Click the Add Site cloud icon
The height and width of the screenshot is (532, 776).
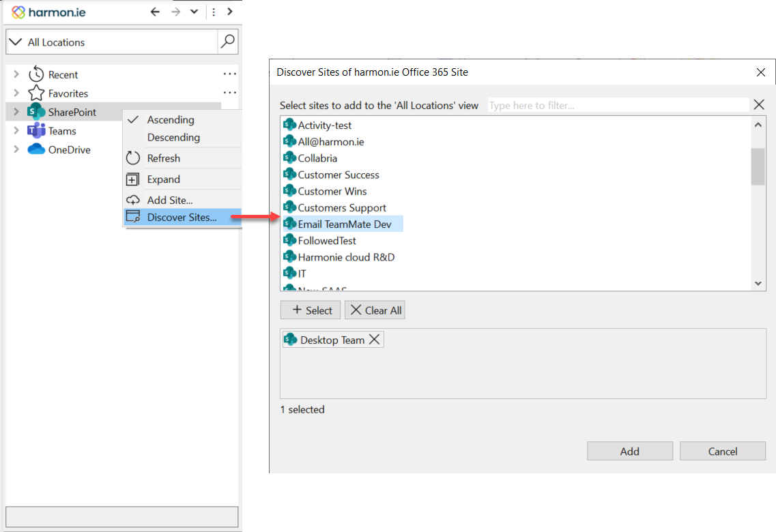133,201
